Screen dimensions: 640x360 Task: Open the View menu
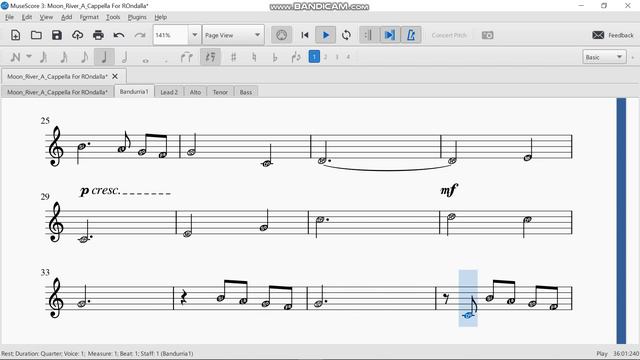coord(46,17)
